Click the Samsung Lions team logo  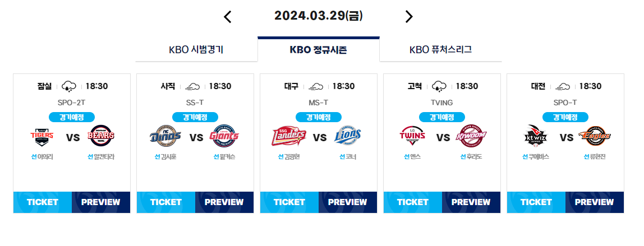348,136
